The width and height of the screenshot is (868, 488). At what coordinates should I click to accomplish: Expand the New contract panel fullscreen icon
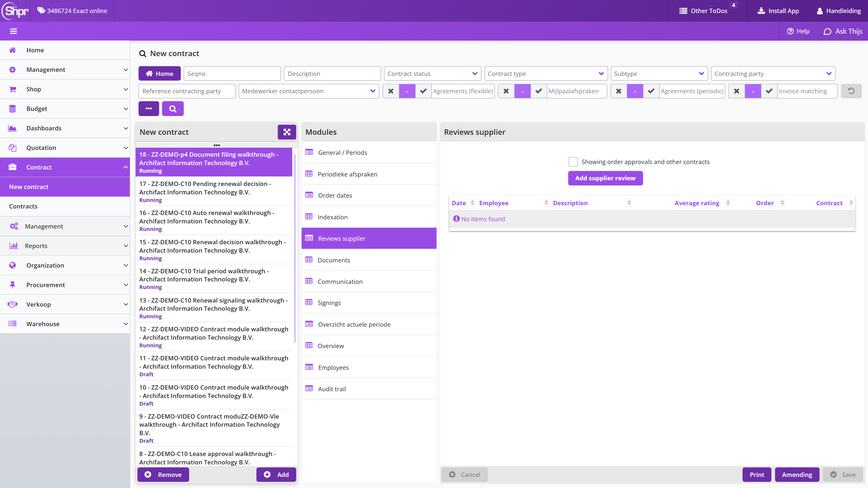pos(287,132)
